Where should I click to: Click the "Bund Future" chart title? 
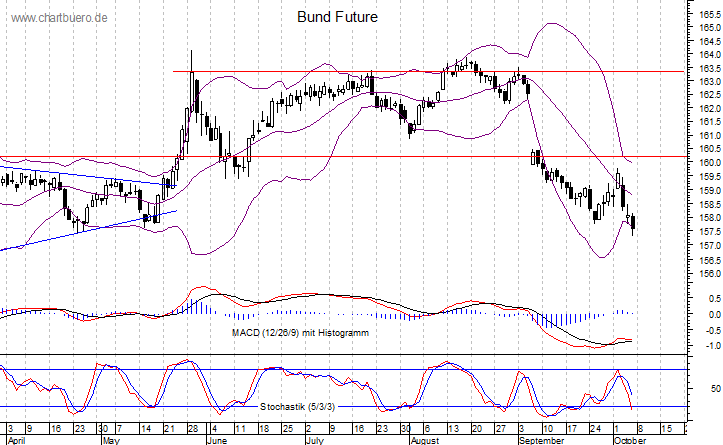pyautogui.click(x=337, y=17)
